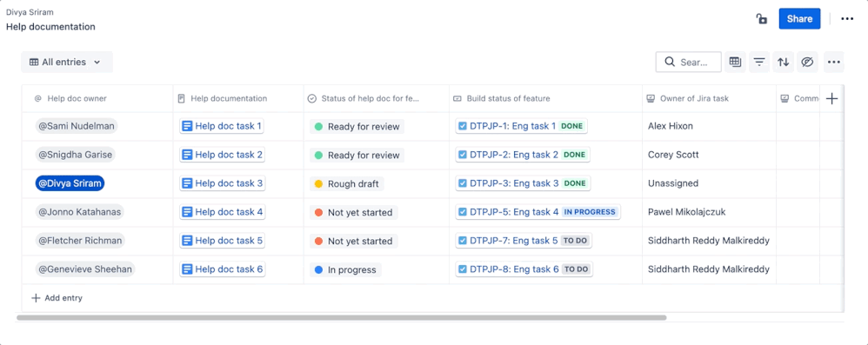This screenshot has width=868, height=345.
Task: Click the Corey Scott owner cell
Action: [x=709, y=155]
